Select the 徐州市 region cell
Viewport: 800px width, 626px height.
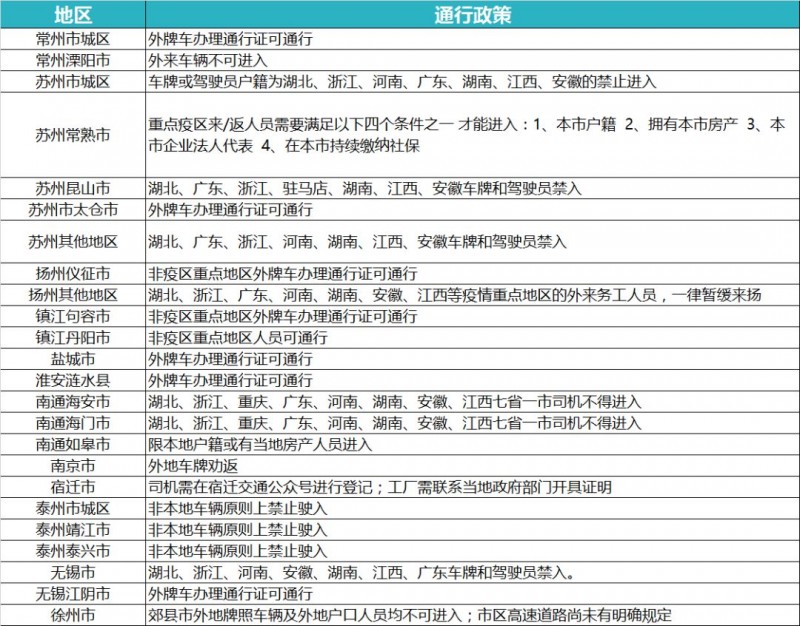(x=73, y=615)
